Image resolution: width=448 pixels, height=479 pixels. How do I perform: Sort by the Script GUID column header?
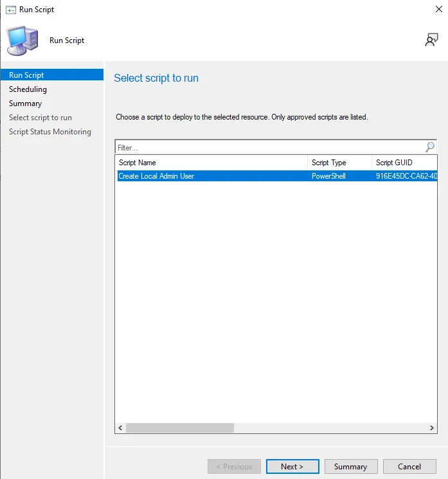[x=405, y=163]
